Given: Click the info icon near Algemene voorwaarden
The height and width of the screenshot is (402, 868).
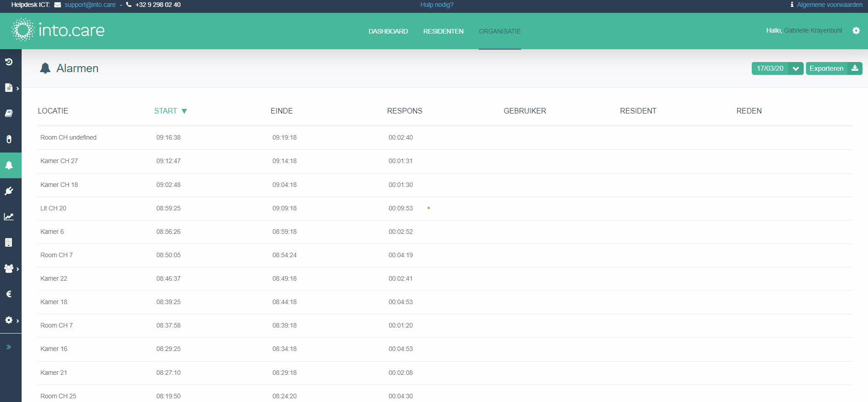Looking at the screenshot, I should coord(792,5).
